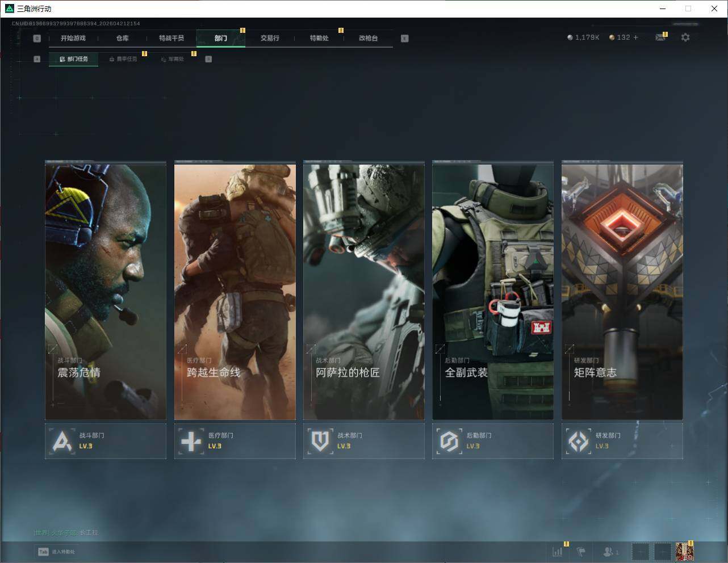This screenshot has width=728, height=563.
Task: Click the Q key hint left of 开始游戏
Action: point(37,39)
